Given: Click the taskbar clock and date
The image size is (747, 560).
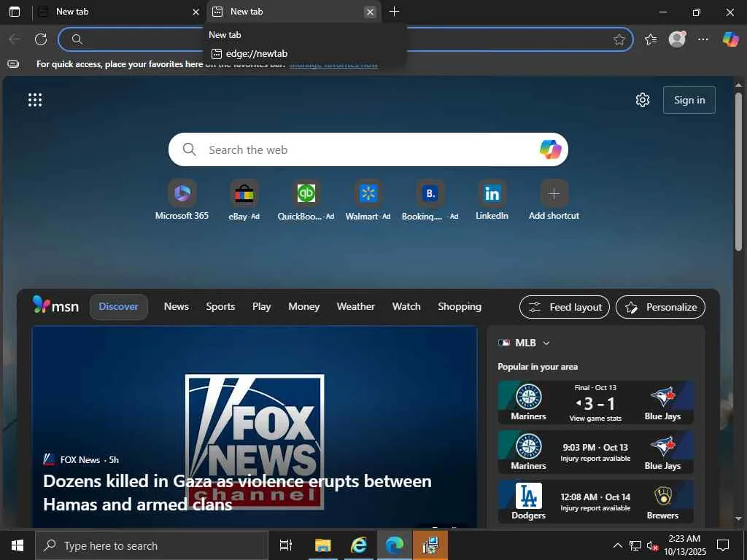Looking at the screenshot, I should coord(684,545).
